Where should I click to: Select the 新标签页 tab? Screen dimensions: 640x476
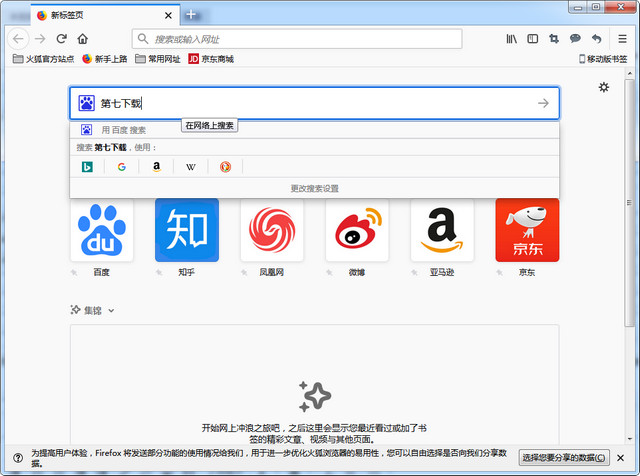coord(105,16)
